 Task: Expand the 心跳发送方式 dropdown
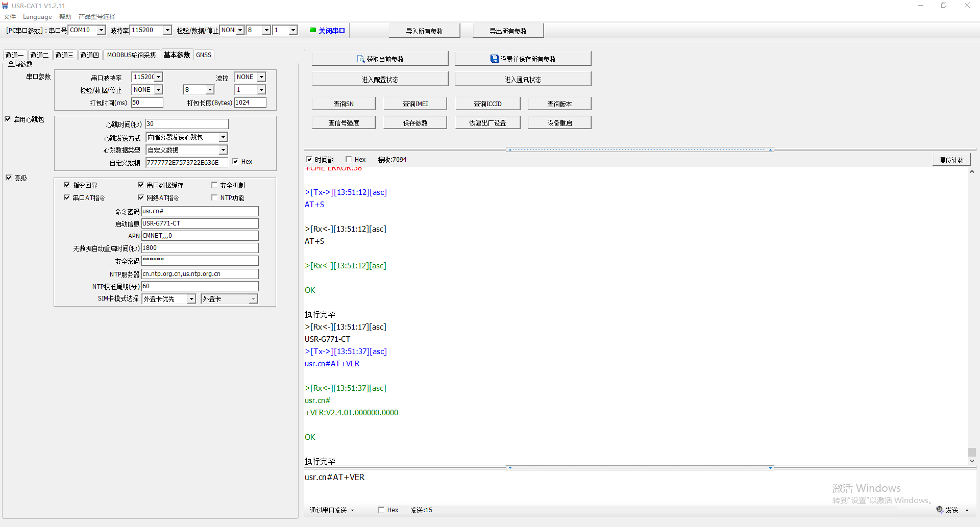point(223,137)
